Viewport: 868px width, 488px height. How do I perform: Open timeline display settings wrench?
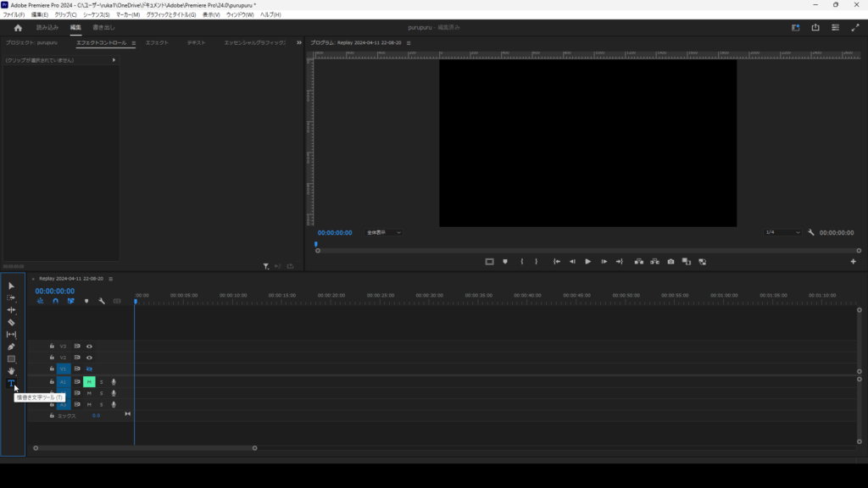tap(102, 301)
